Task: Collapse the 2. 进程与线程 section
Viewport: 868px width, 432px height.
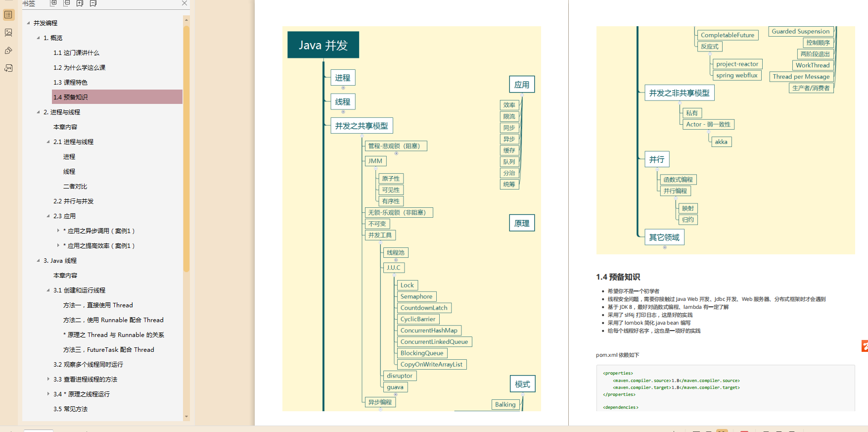Action: click(x=38, y=112)
